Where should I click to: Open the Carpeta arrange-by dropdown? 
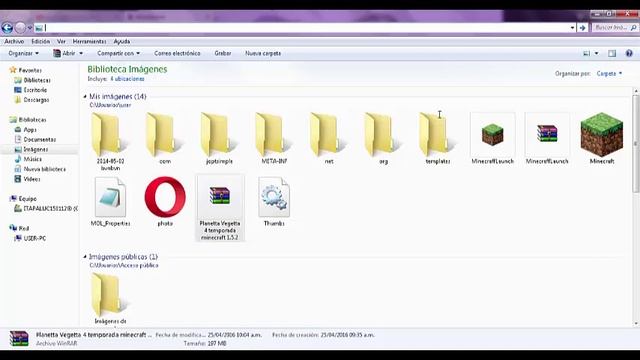point(609,73)
